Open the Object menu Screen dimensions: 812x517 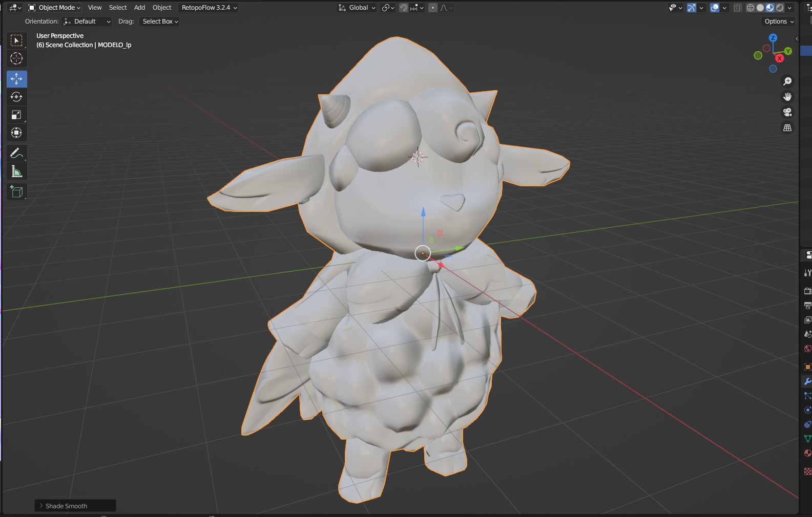(162, 8)
